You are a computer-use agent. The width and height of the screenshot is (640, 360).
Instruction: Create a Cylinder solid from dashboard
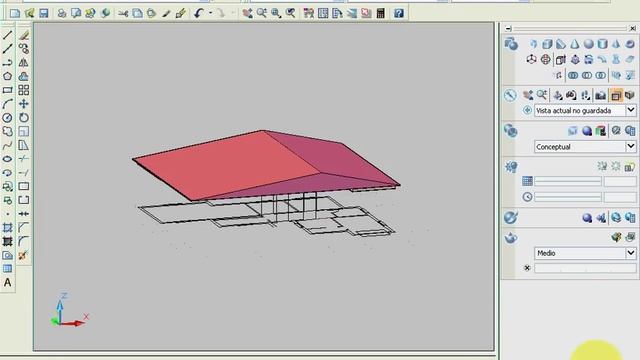(x=602, y=44)
